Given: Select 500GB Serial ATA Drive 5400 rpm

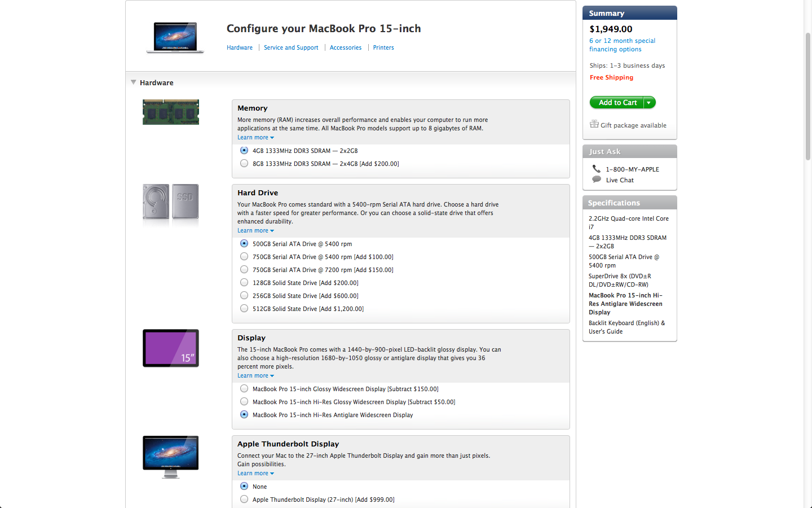Looking at the screenshot, I should [244, 244].
